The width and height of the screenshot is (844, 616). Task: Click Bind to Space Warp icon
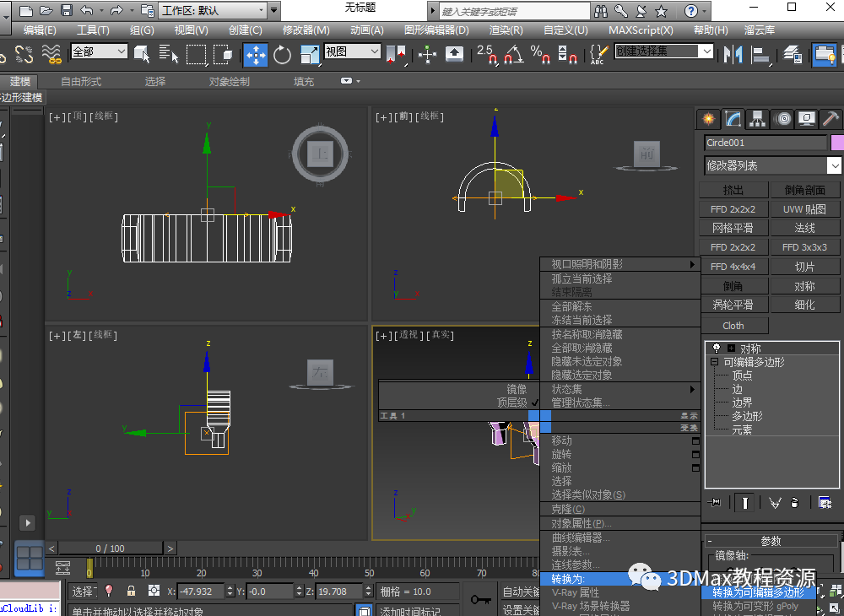(51, 54)
